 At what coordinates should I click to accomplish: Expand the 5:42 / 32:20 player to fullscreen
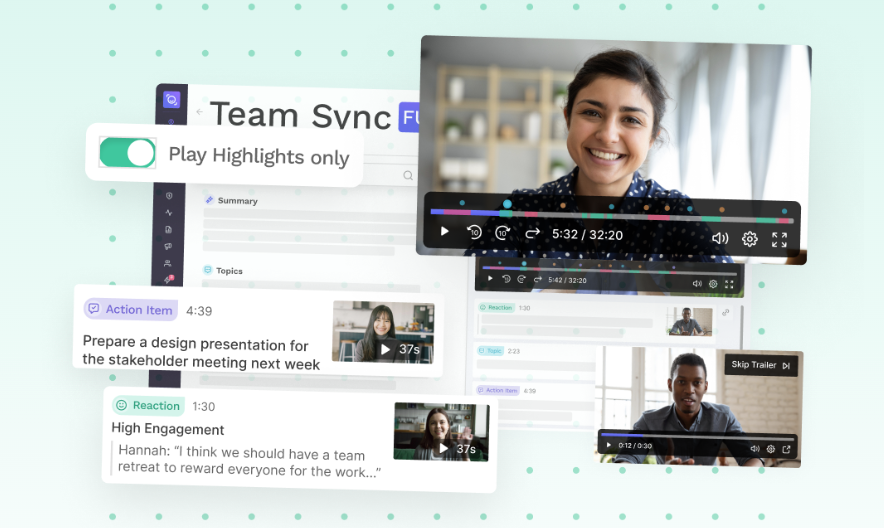click(729, 285)
